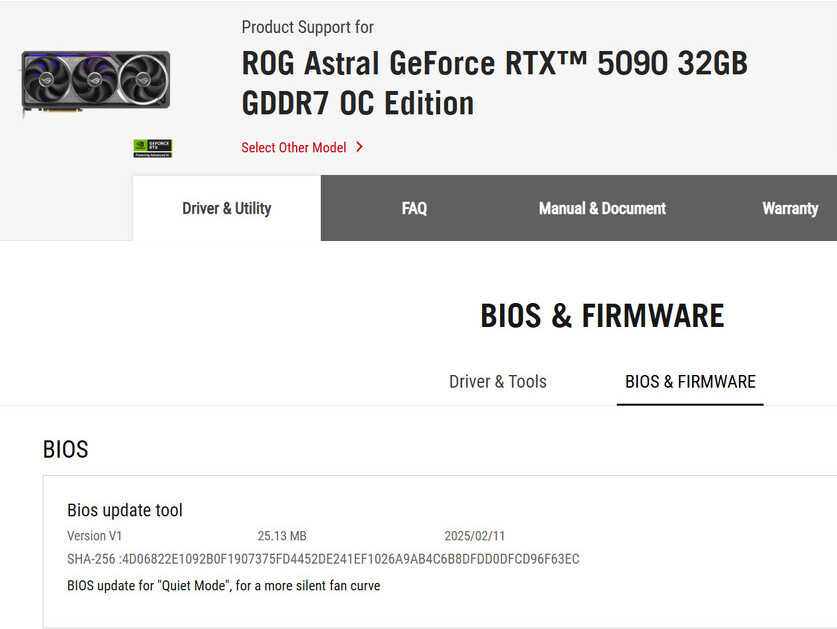
Task: Click the Quiet Mode BIOS update description
Action: pos(224,586)
